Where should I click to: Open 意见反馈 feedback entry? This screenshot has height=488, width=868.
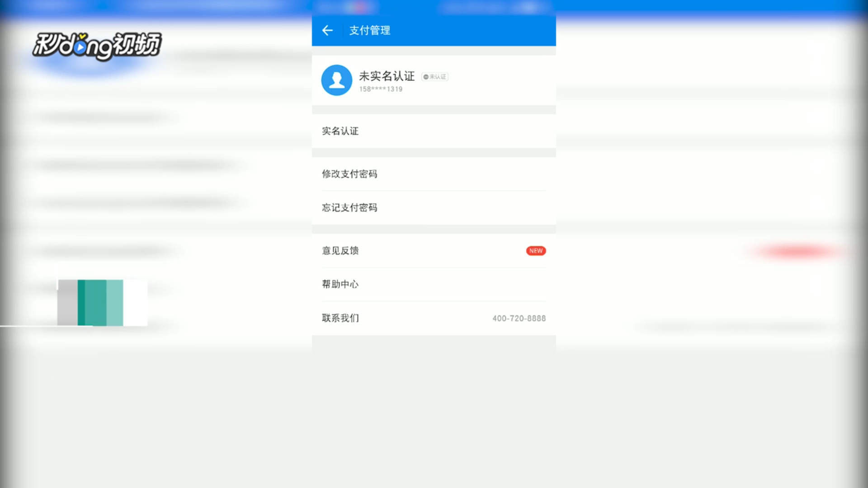pyautogui.click(x=340, y=251)
